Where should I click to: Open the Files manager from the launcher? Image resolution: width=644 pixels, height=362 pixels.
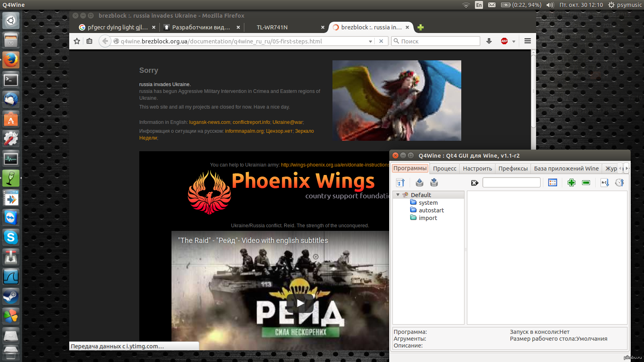[11, 40]
